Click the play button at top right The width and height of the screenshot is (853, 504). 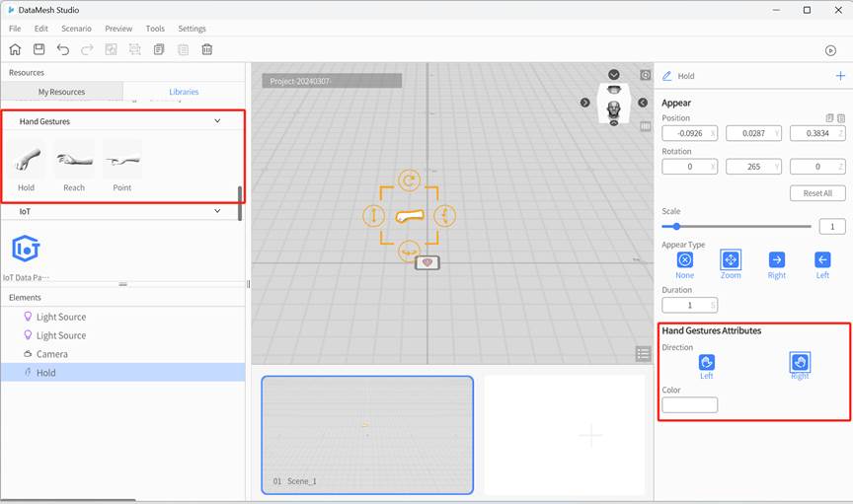[830, 50]
